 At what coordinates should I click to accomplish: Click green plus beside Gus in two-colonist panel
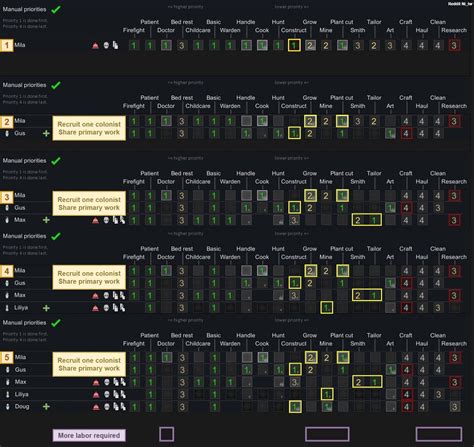coord(46,133)
